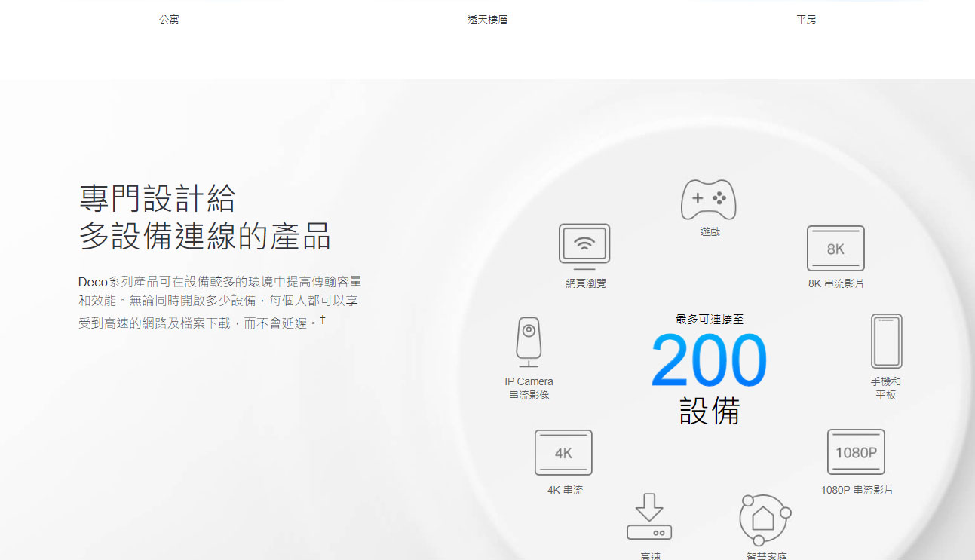Click the 網頁瀏覽 label

[x=586, y=283]
